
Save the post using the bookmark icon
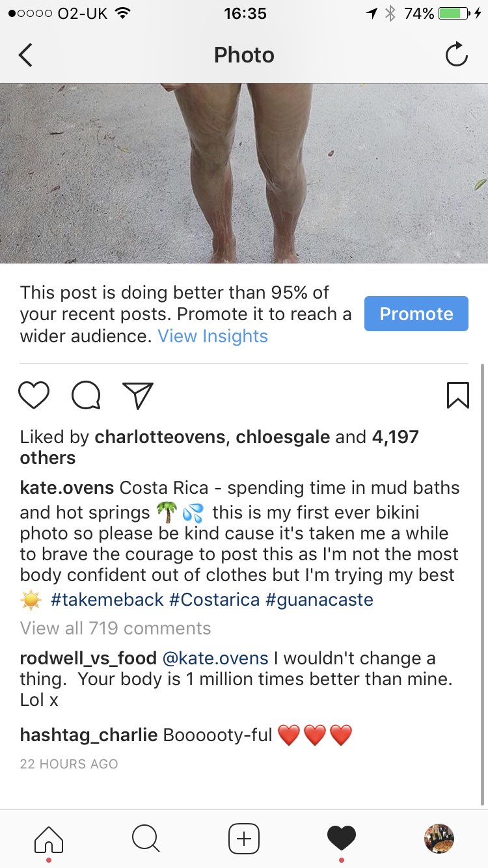(x=459, y=394)
